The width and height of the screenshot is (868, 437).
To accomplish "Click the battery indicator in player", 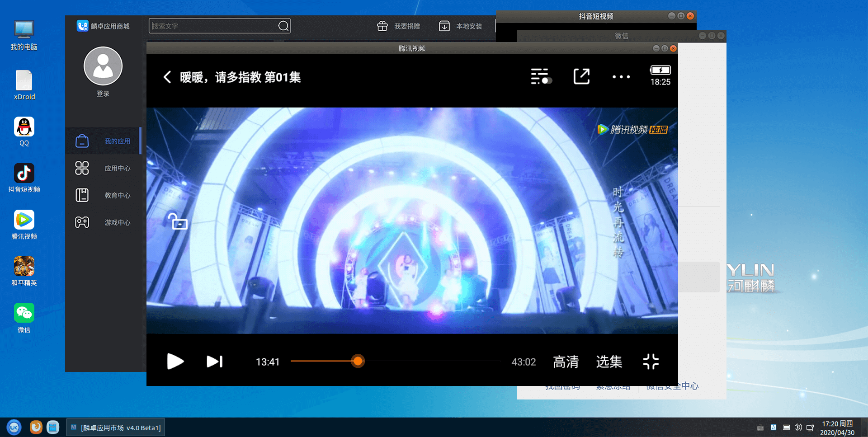I will click(660, 70).
